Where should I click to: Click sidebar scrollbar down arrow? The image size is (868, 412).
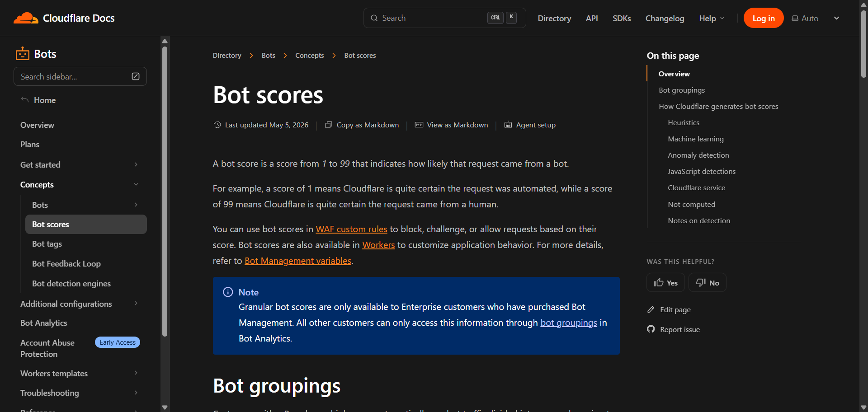coord(165,407)
